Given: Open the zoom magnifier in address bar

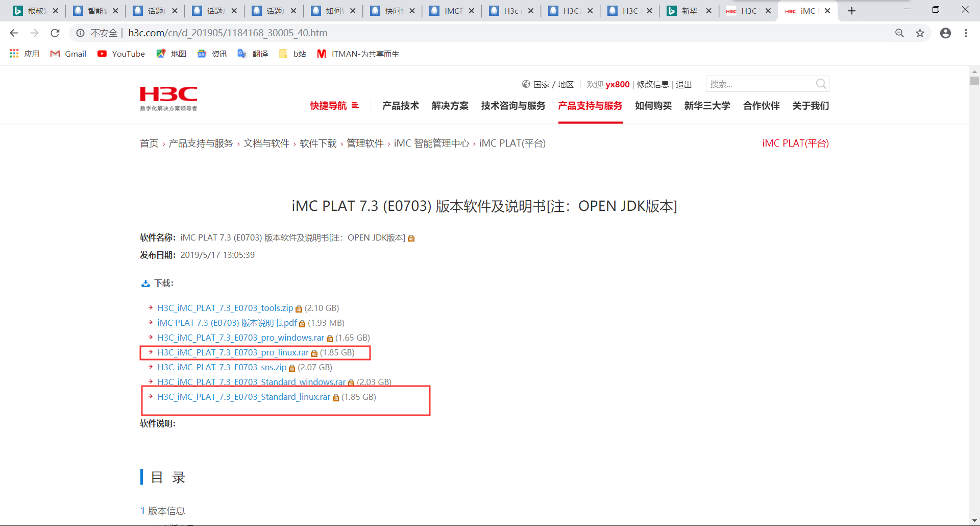Looking at the screenshot, I should pyautogui.click(x=899, y=33).
